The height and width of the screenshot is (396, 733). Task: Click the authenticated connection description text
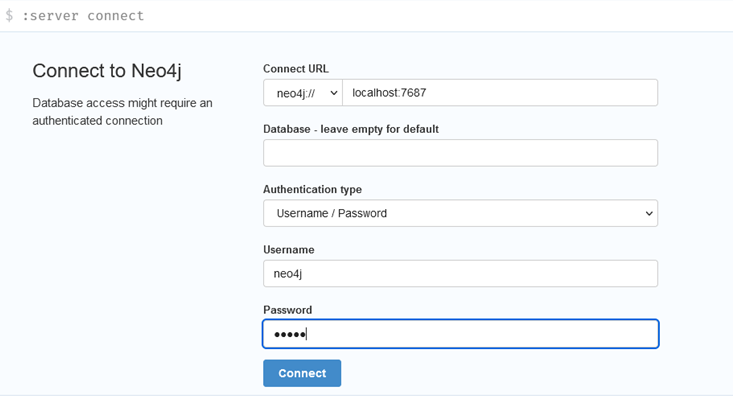click(122, 112)
